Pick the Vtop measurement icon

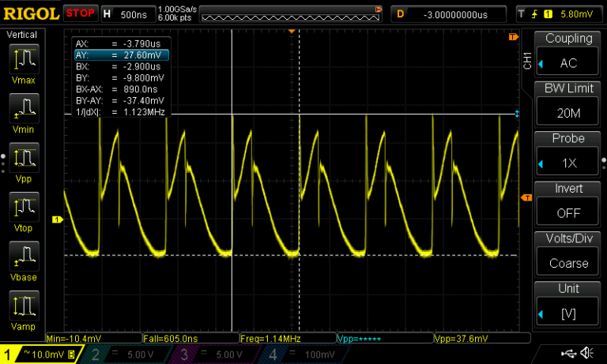point(23,208)
